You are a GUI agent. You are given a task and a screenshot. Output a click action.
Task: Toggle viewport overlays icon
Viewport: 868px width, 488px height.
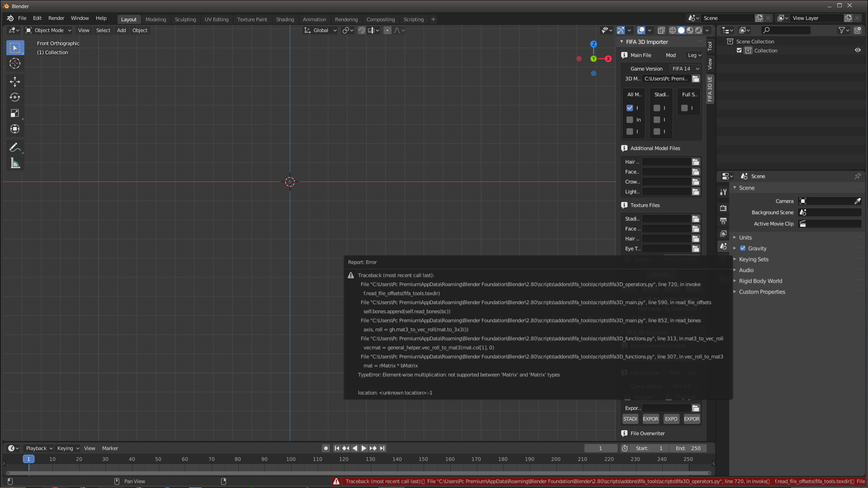pos(641,30)
